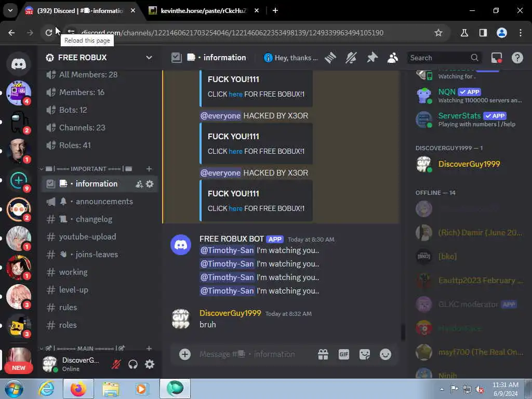Open Chrome menu three dots
Screen dimensions: 532x399
point(521,33)
